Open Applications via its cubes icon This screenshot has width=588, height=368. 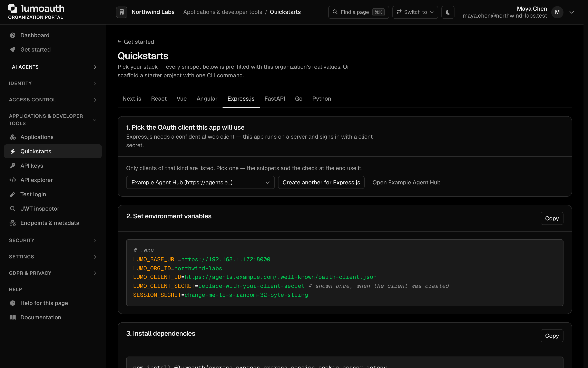coord(13,137)
